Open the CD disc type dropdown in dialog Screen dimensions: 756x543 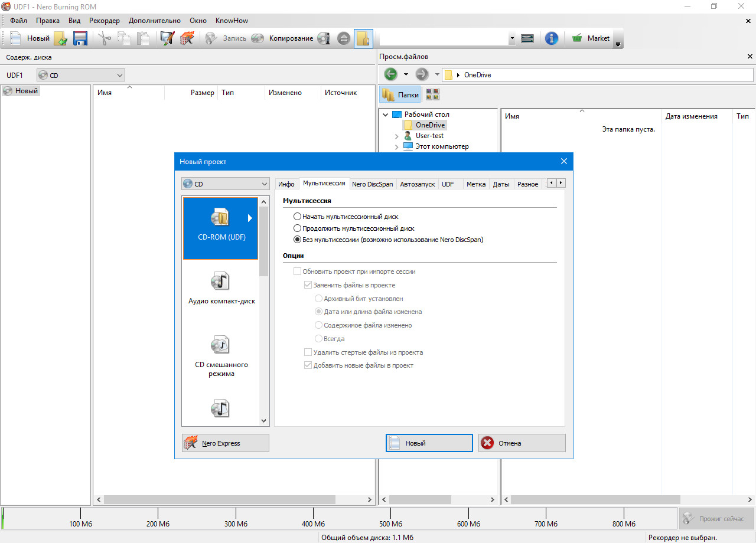[x=225, y=184]
